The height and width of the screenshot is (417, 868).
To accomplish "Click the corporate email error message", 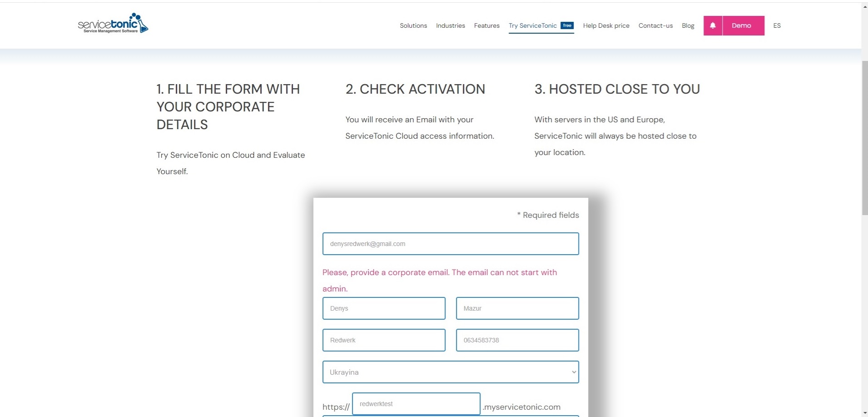I will click(440, 281).
